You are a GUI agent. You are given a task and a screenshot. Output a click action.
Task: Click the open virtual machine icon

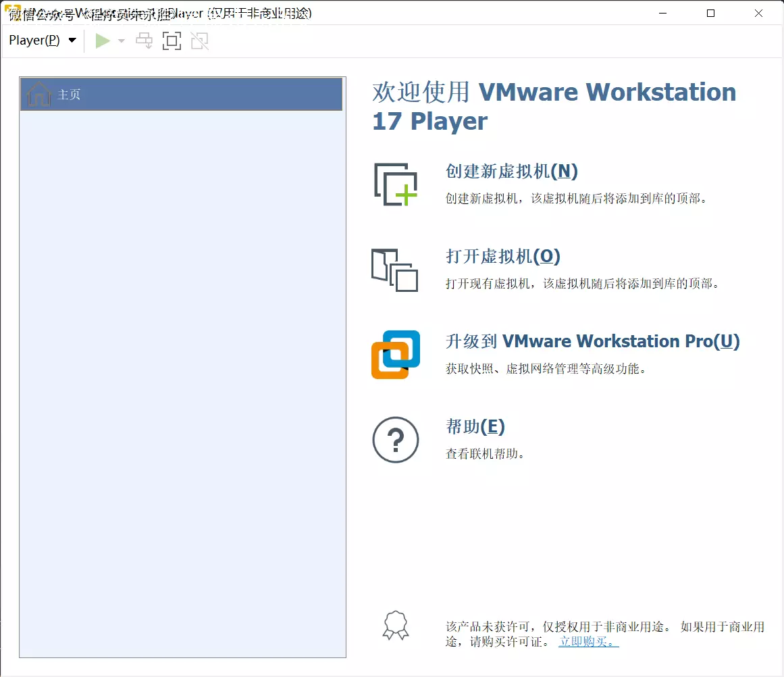pyautogui.click(x=394, y=270)
